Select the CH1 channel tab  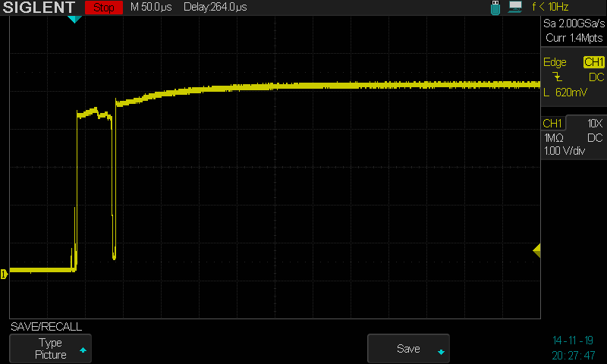tap(552, 124)
